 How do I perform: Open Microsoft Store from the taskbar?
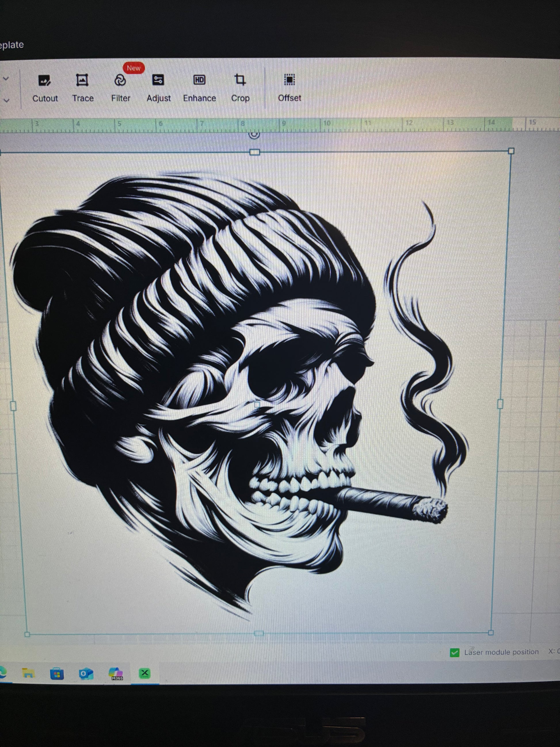pyautogui.click(x=57, y=674)
